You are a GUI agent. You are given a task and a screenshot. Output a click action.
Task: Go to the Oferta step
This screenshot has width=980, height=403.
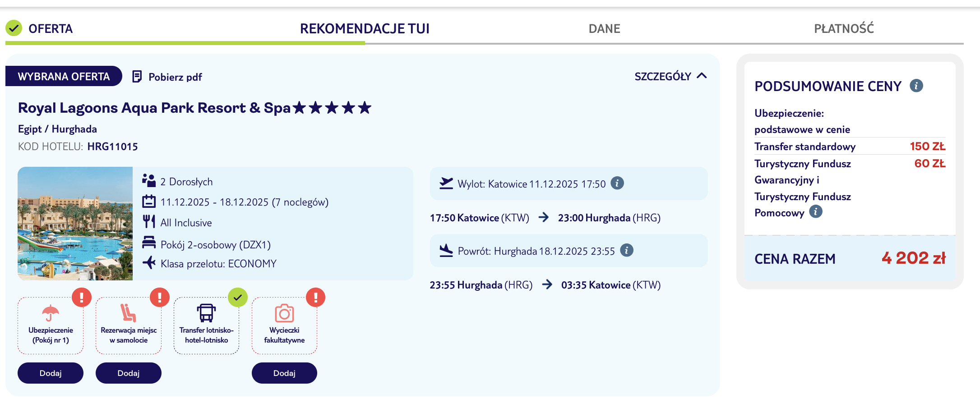coord(50,29)
